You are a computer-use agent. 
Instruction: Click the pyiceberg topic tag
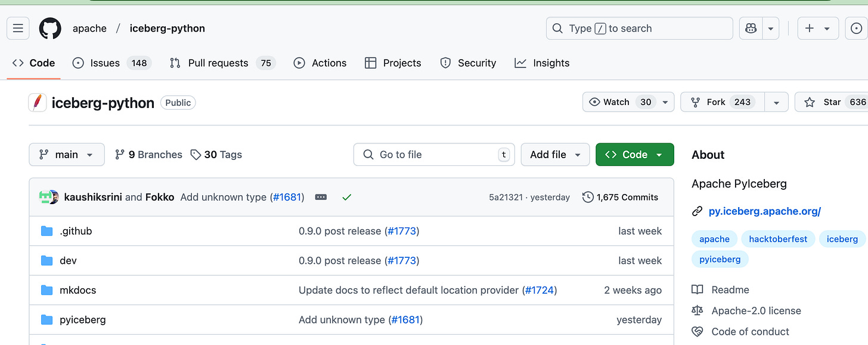[720, 260]
